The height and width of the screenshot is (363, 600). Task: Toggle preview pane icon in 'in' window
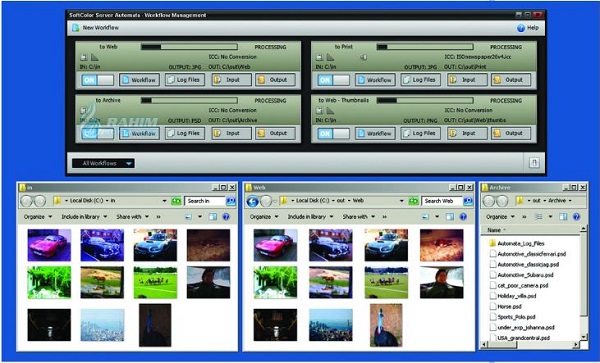click(213, 217)
